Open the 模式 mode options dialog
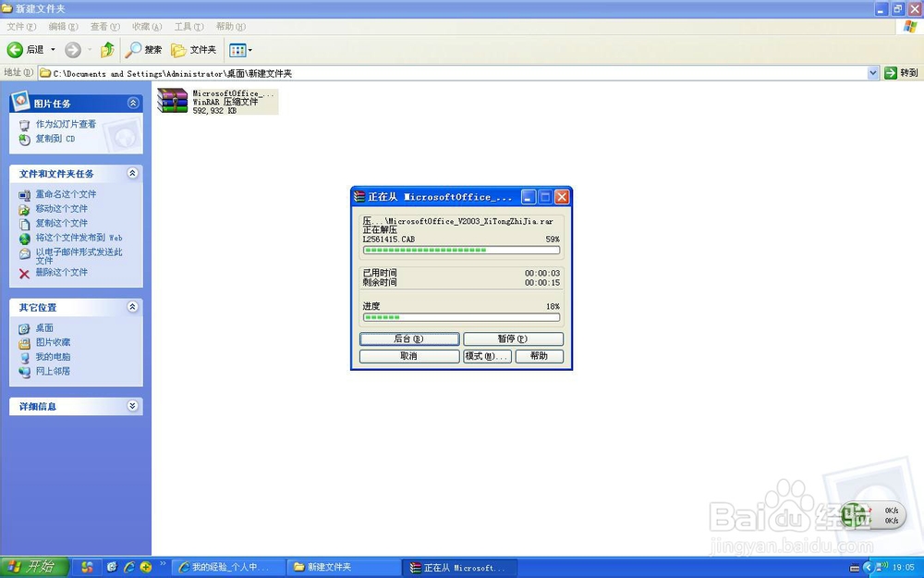Viewport: 924px width, 578px height. pyautogui.click(x=487, y=355)
